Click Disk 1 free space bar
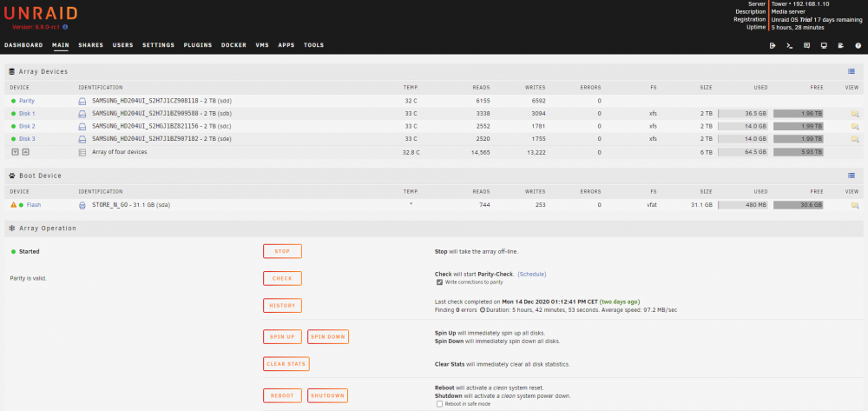Image resolution: width=868 pixels, height=411 pixels. tap(799, 114)
